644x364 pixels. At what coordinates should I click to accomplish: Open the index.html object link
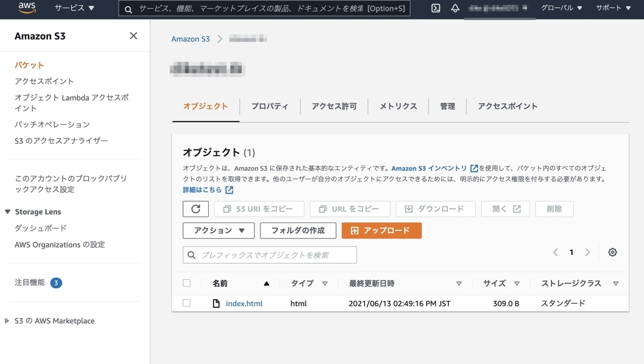tap(244, 303)
